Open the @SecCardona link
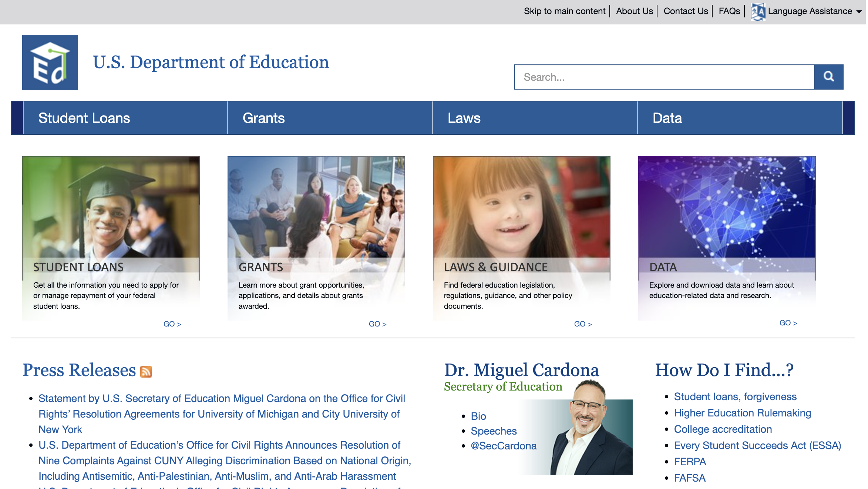This screenshot has height=489, width=868. (x=504, y=446)
